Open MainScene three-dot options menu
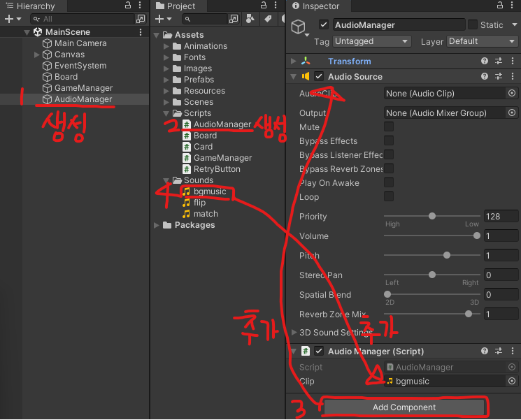 pyautogui.click(x=141, y=32)
